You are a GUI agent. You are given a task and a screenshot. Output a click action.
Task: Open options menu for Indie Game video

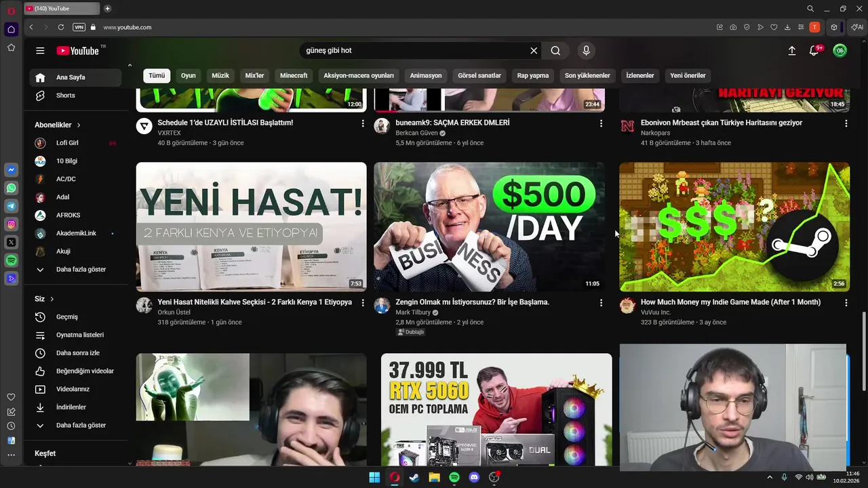[846, 303]
